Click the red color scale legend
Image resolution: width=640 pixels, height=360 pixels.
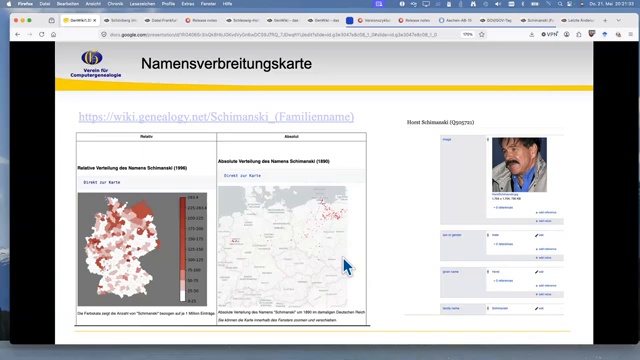183,249
